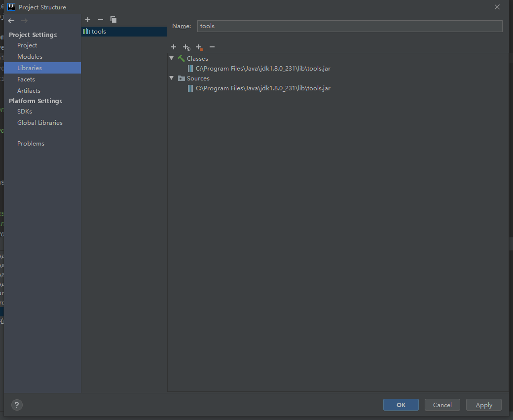
Task: Click the green hammer Classes icon
Action: 181,59
